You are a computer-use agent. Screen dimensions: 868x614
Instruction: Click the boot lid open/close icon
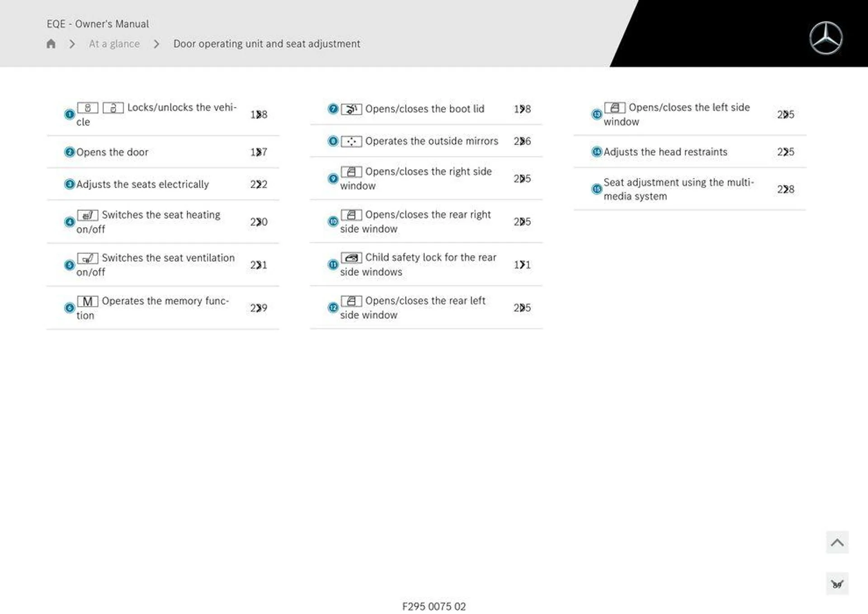click(350, 108)
